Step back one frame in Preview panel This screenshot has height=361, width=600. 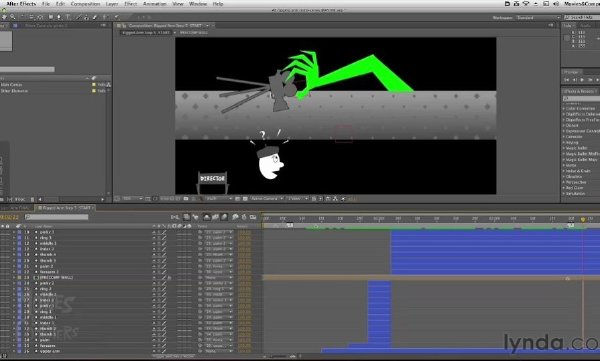coord(574,80)
